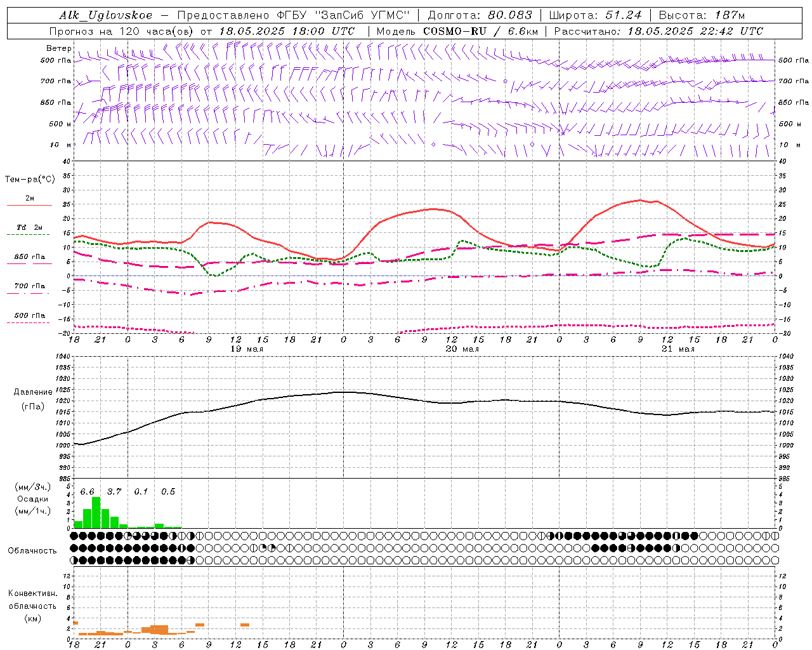Viewport: 812px width, 650px height.
Task: Click the (гПа) unit under Давление
Action: pyautogui.click(x=33, y=407)
